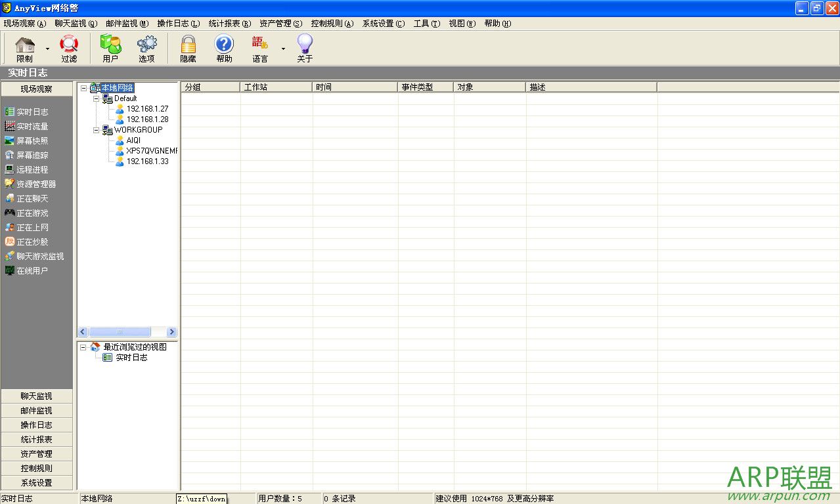Open the 控制规则 (A) menu
The image size is (840, 504).
332,24
